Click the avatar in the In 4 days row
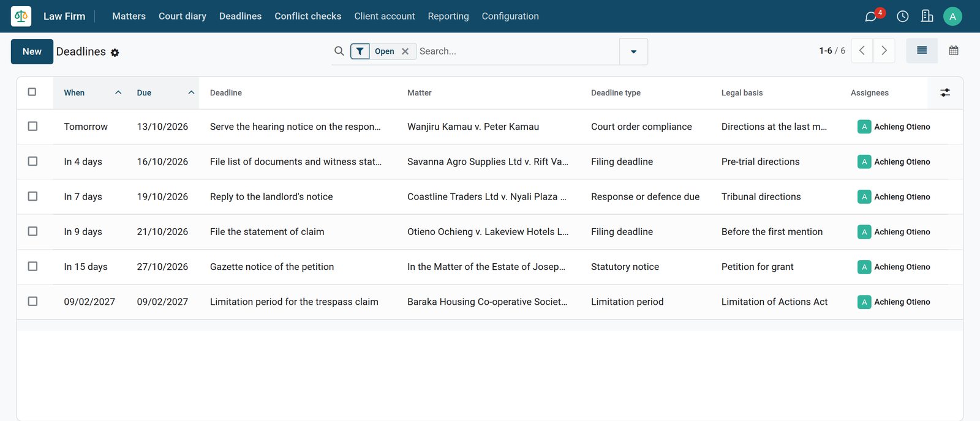980x421 pixels. pyautogui.click(x=864, y=162)
